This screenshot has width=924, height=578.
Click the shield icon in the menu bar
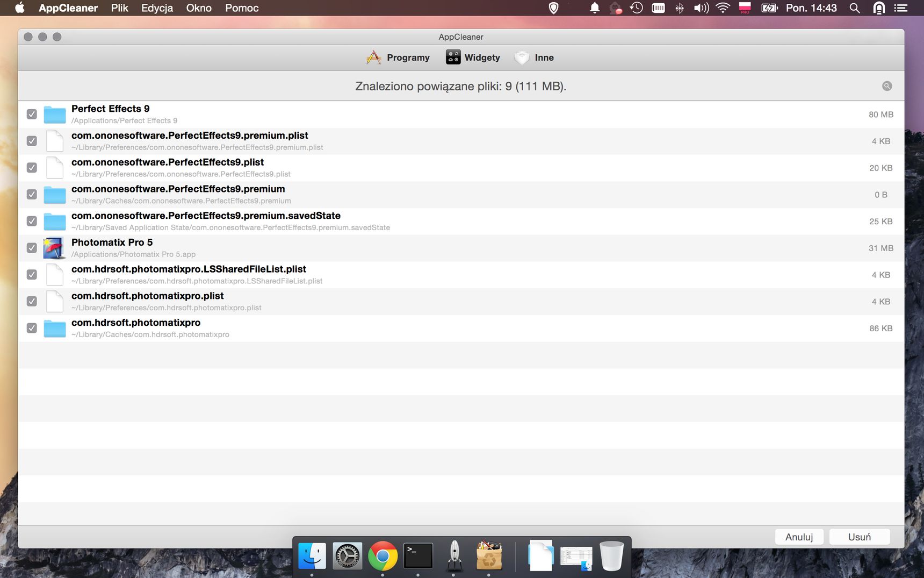pos(554,8)
